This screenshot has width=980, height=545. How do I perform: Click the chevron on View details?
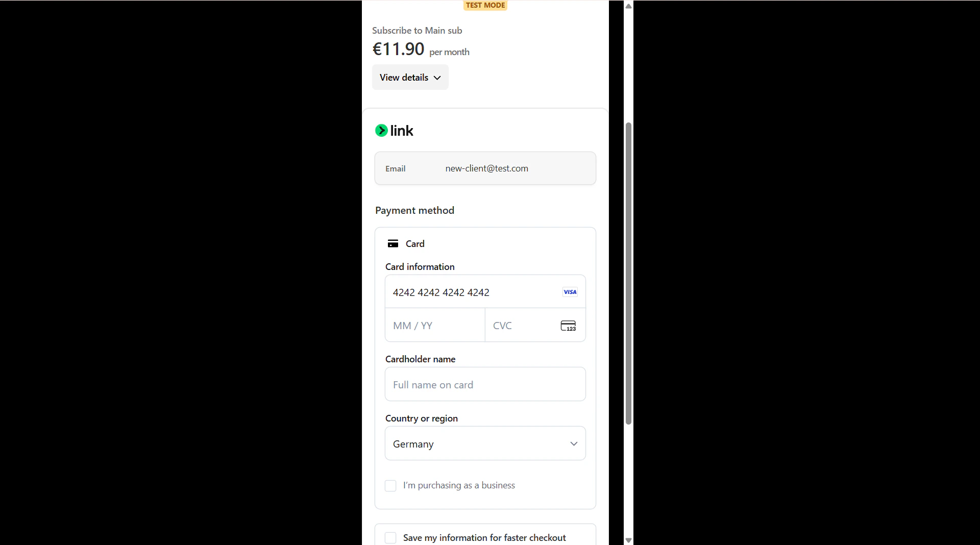click(437, 78)
